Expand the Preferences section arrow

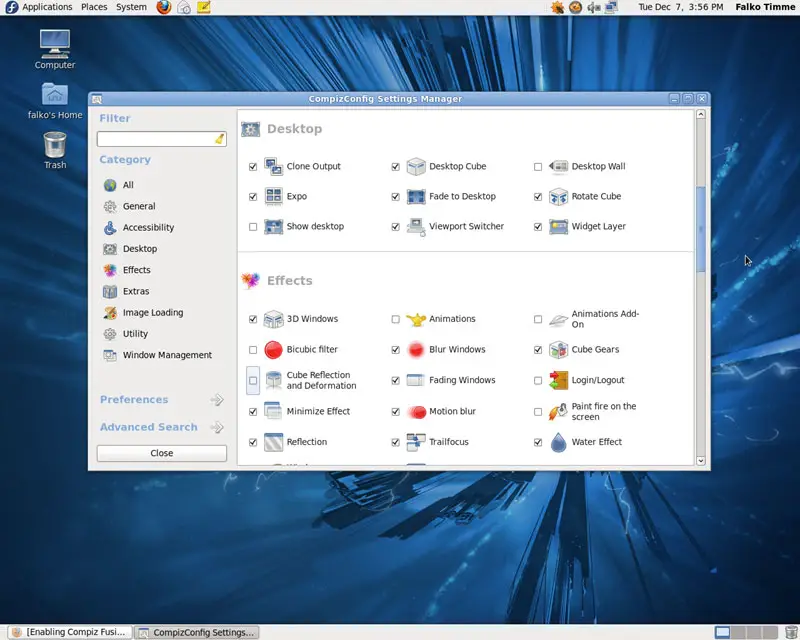click(x=217, y=400)
